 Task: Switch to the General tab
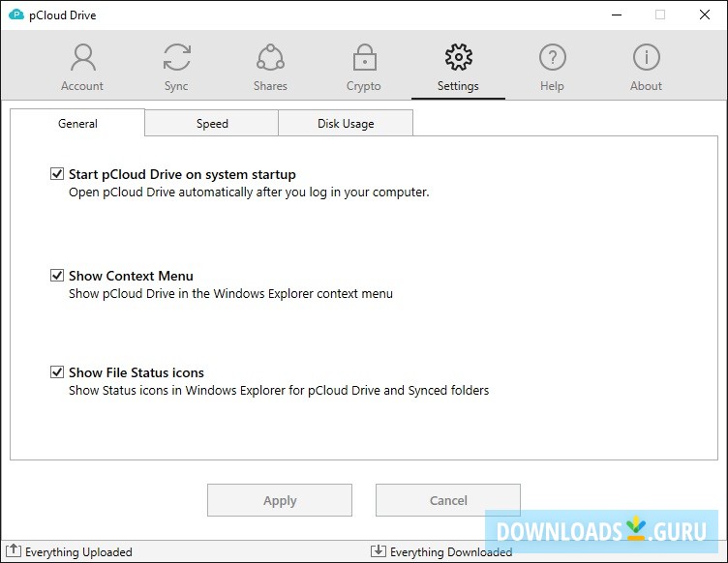click(x=77, y=123)
